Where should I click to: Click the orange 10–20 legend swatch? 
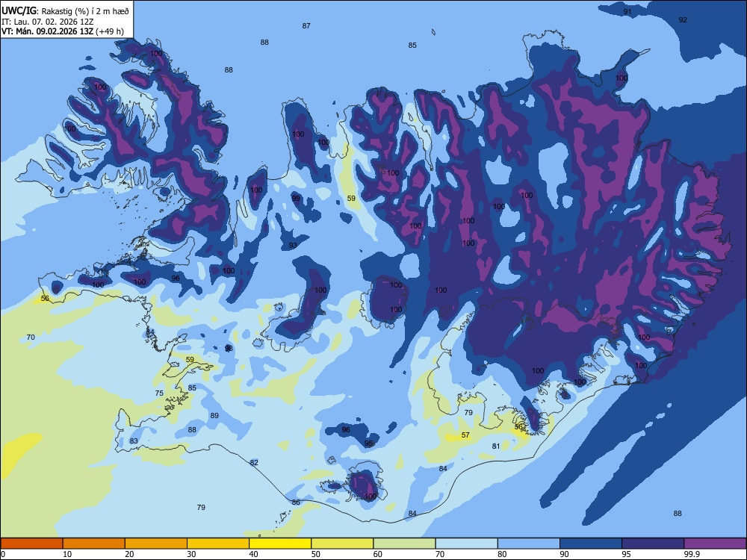tap(94, 544)
